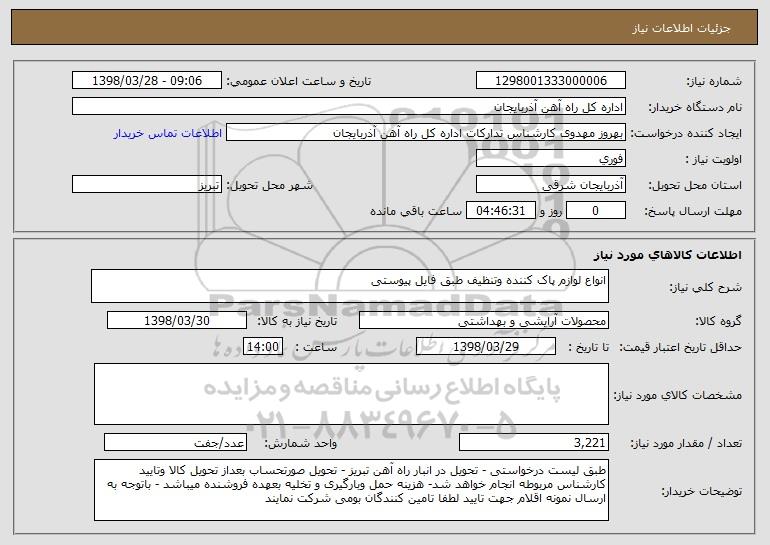Viewport: 770px width, 545px height.
Task: Click the need date field 1398/03/30
Action: pyautogui.click(x=177, y=321)
